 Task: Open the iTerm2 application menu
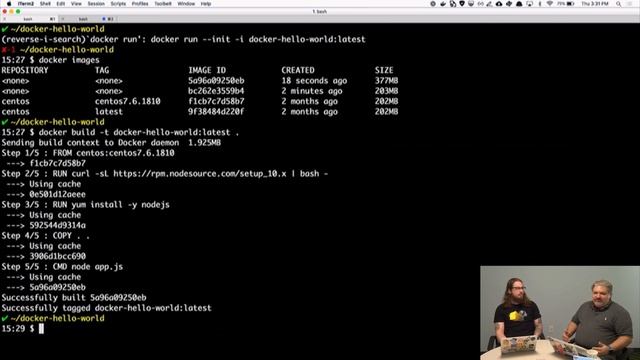pos(26,4)
